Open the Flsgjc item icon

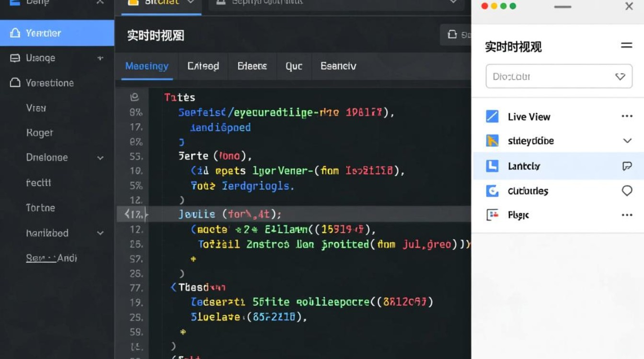click(492, 215)
